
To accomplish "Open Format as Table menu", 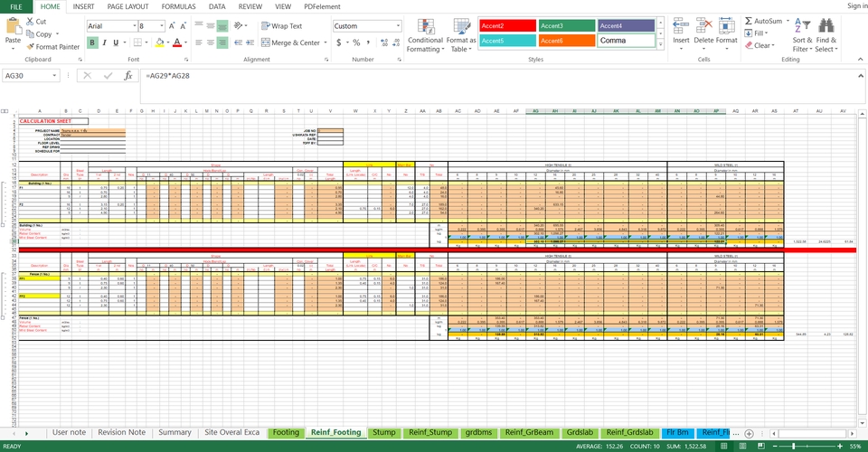I will coord(460,35).
